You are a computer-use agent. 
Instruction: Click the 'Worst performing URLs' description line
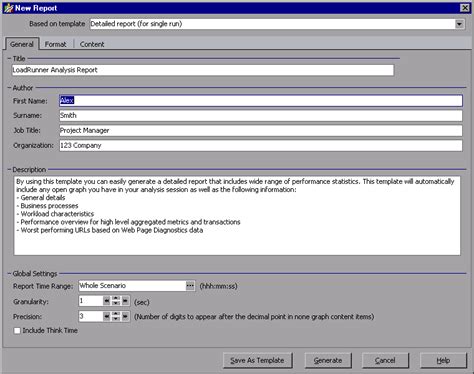[x=110, y=230]
